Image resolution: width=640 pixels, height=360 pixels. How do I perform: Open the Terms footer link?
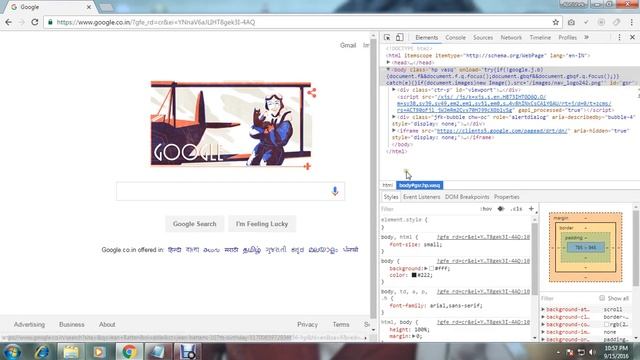click(341, 324)
